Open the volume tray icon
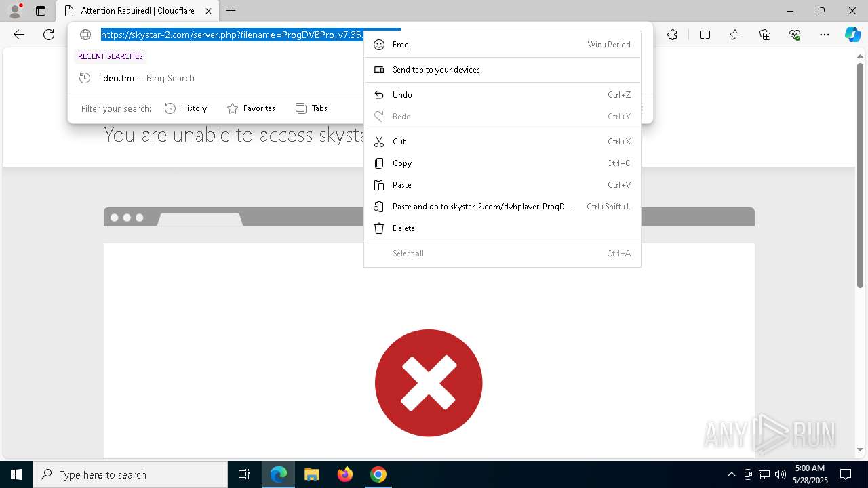 coord(780,474)
